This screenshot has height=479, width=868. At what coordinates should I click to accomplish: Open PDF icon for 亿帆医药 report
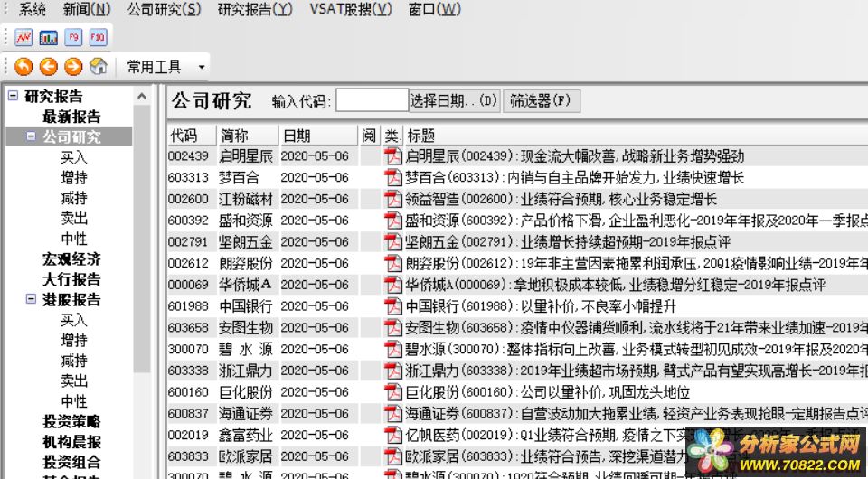[x=393, y=436]
